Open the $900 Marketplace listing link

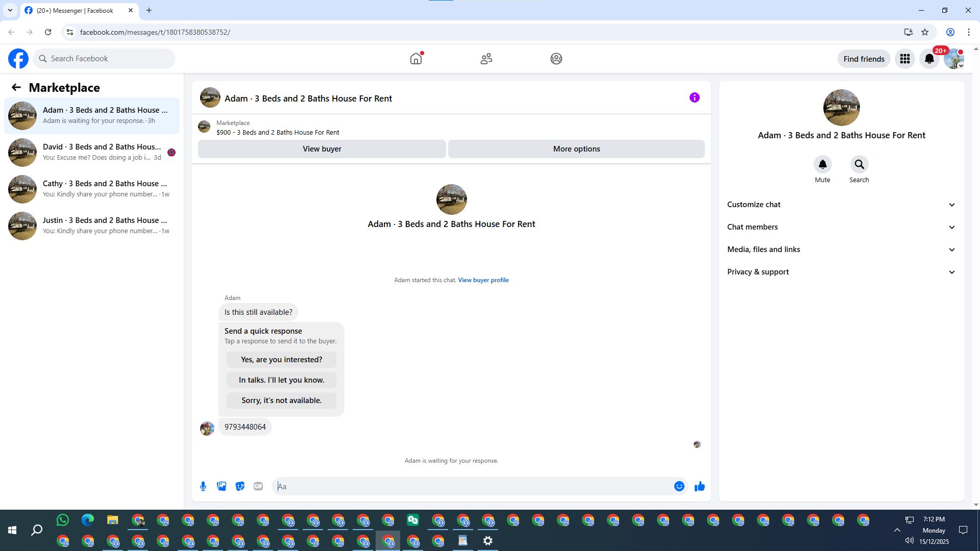(x=278, y=133)
